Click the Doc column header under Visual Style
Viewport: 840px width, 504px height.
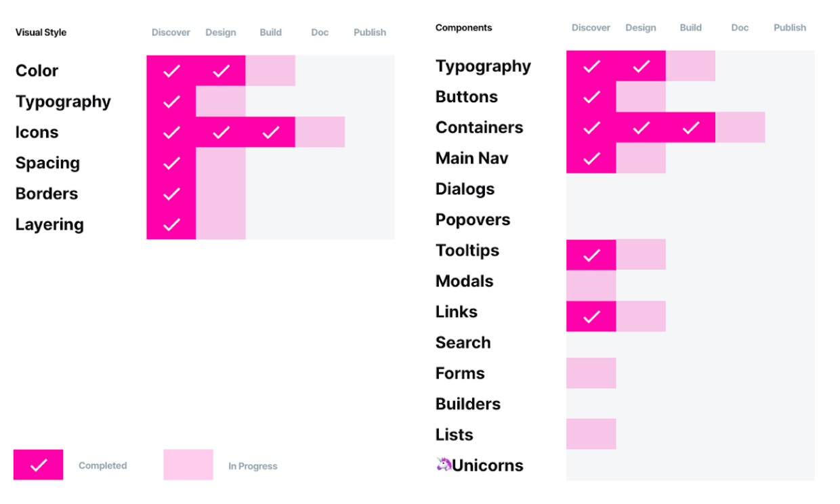320,33
